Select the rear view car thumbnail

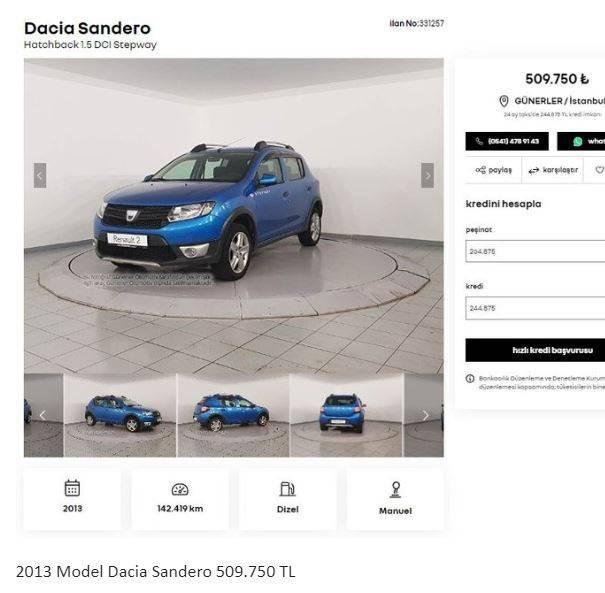click(346, 416)
